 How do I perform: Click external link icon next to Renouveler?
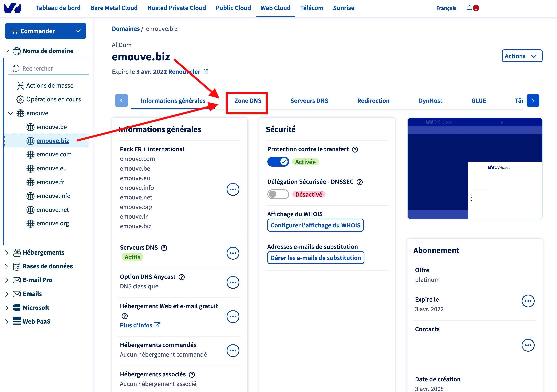(x=206, y=72)
